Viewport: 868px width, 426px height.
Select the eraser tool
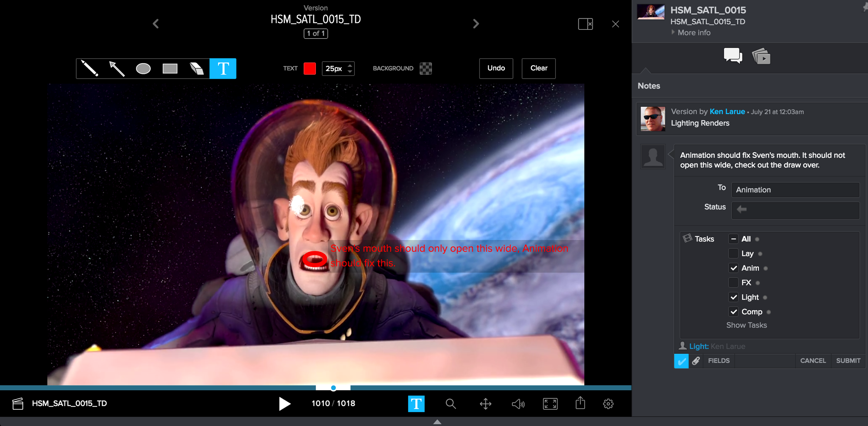pos(197,69)
